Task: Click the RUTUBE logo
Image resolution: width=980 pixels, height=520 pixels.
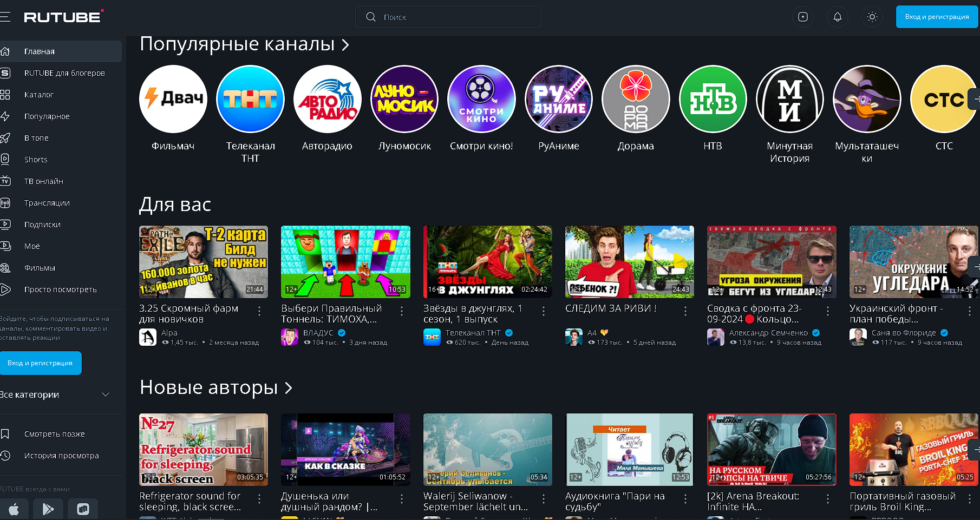Action: (x=63, y=16)
